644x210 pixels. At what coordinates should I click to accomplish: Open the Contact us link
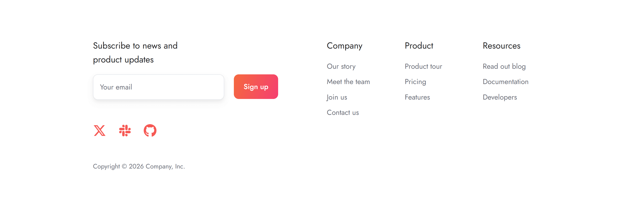click(x=343, y=113)
